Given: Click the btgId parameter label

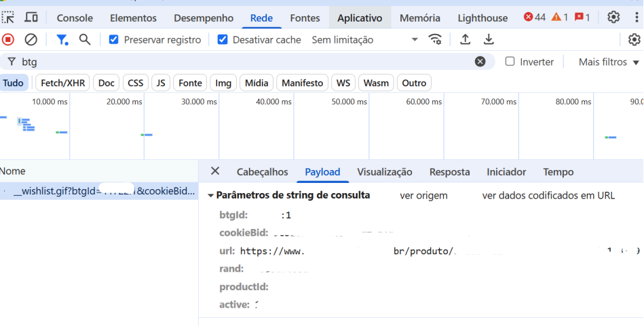Looking at the screenshot, I should click(x=233, y=215).
